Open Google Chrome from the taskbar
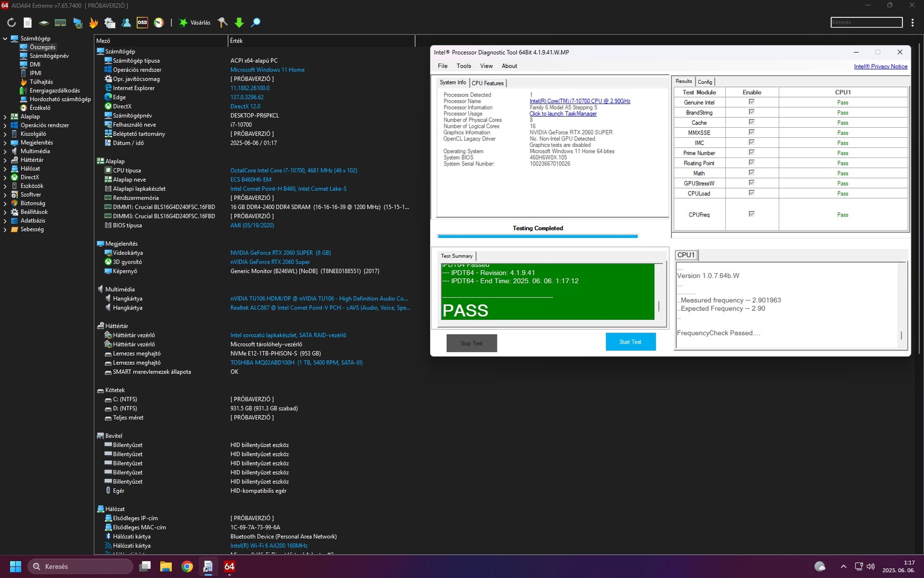924x578 pixels. [187, 566]
